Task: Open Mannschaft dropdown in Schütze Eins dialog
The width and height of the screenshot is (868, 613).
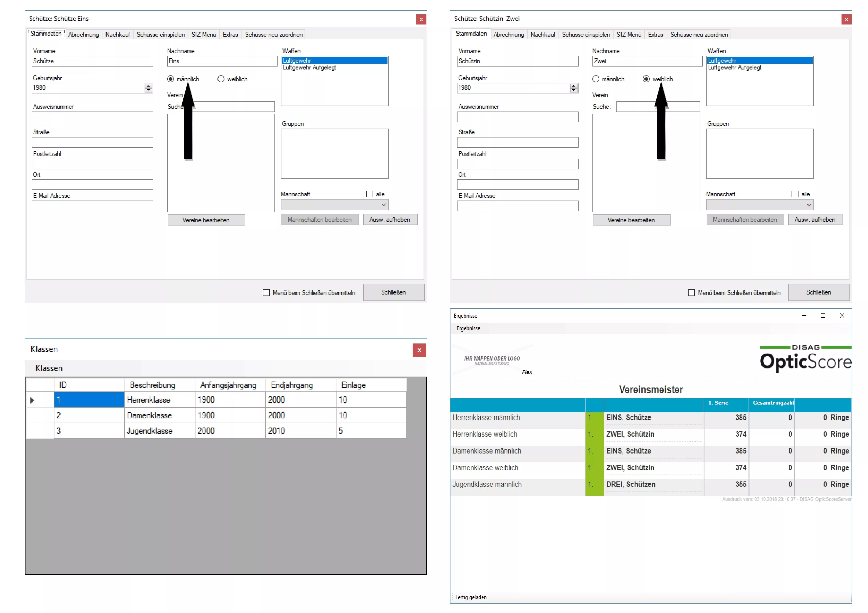Action: point(383,204)
